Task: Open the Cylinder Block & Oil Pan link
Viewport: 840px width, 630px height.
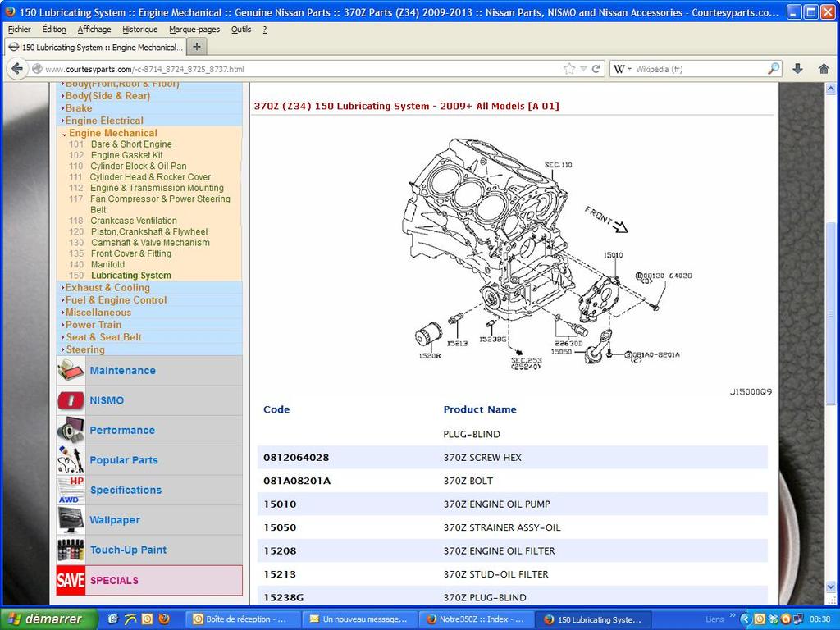Action: point(138,166)
